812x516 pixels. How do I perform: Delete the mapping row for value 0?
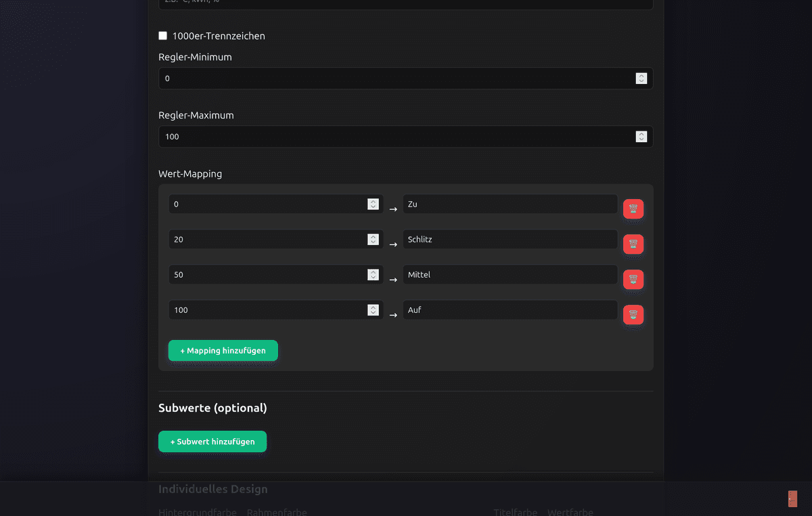[x=633, y=209]
